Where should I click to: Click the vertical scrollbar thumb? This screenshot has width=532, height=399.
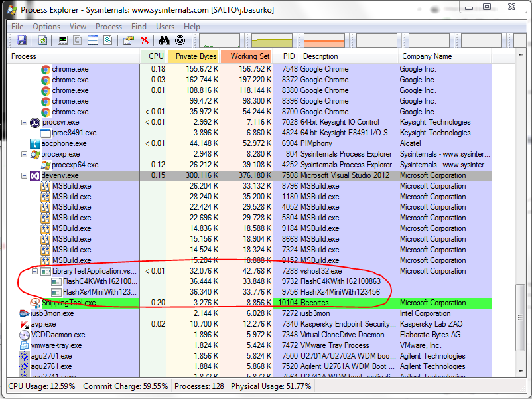521,317
